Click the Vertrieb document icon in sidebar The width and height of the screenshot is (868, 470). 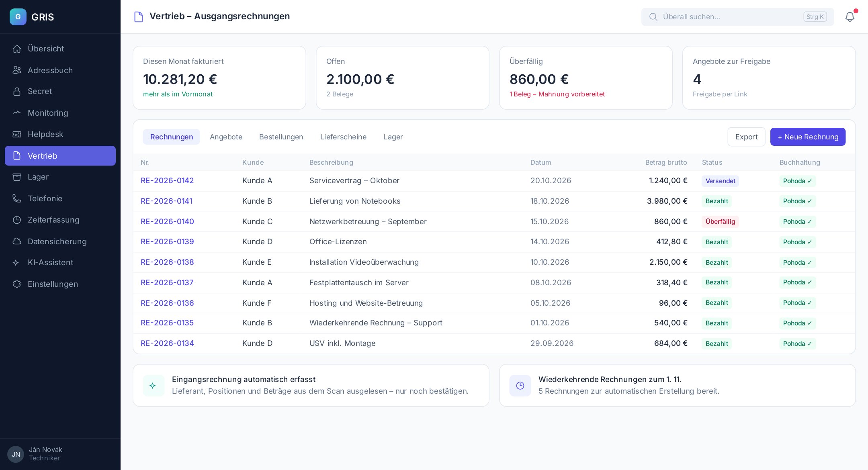point(17,156)
